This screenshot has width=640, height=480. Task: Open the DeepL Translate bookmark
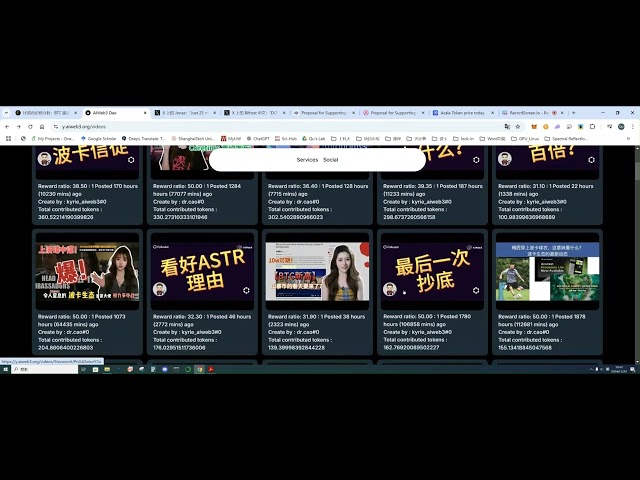tap(143, 139)
